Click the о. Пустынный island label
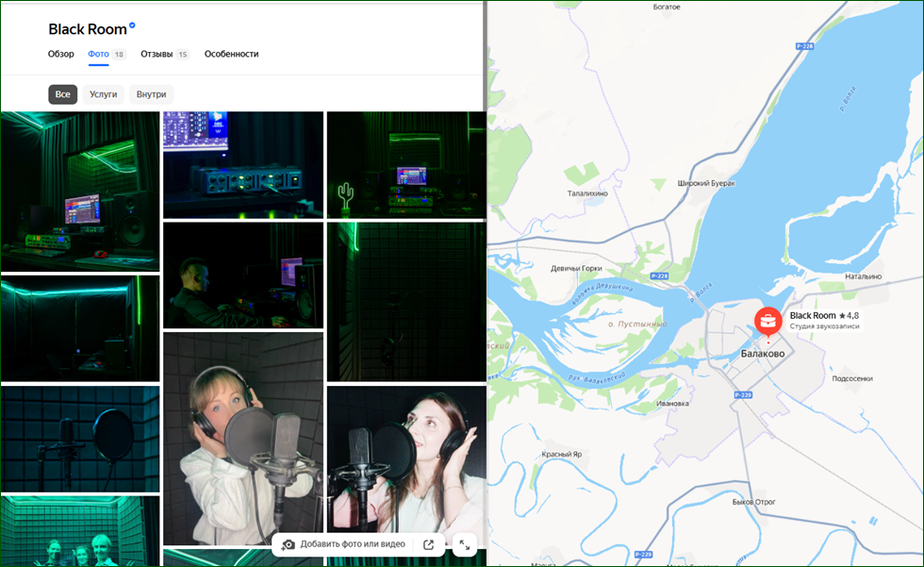 (637, 325)
